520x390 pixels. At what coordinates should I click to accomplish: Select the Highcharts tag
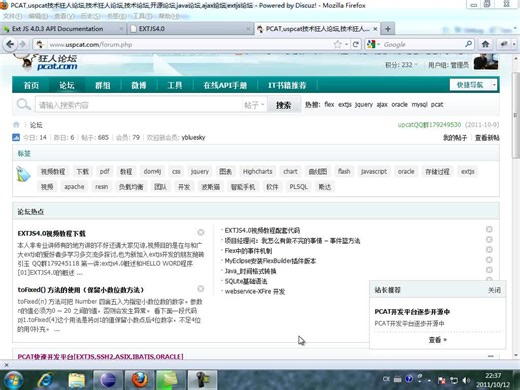[257, 171]
